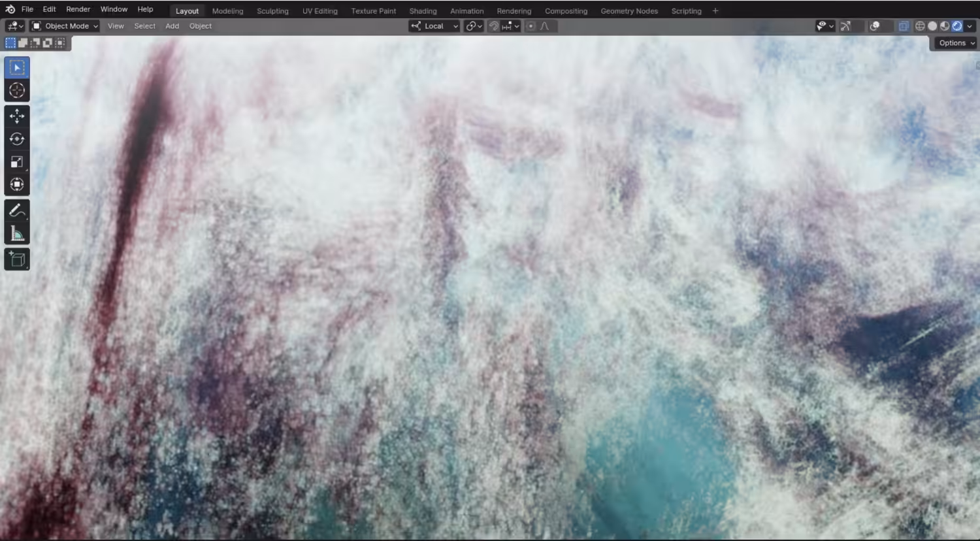Open transform pivot point dropdown
This screenshot has height=541, width=980.
point(474,26)
